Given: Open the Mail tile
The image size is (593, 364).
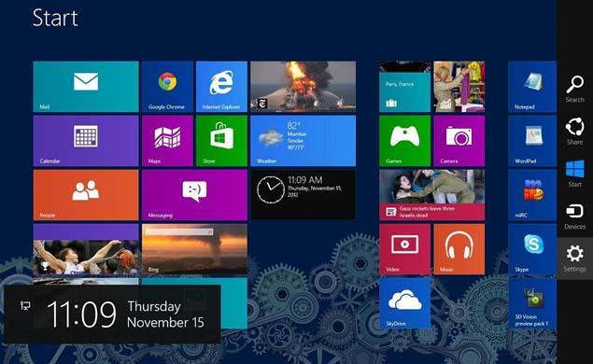Looking at the screenshot, I should point(86,87).
